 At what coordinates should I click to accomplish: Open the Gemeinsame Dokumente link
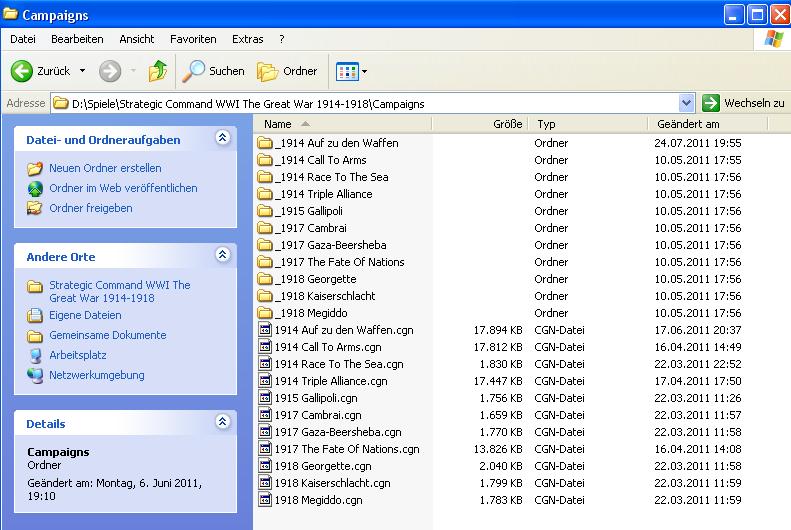pyautogui.click(x=107, y=335)
